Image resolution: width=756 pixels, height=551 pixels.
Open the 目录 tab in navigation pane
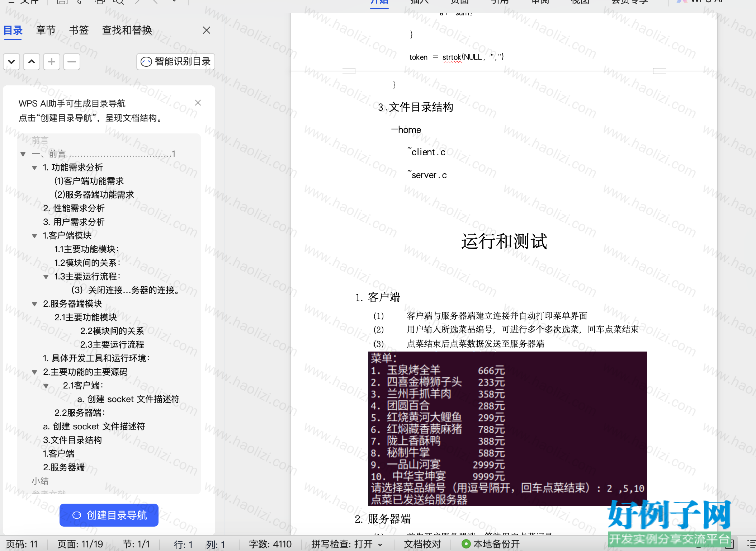point(13,30)
